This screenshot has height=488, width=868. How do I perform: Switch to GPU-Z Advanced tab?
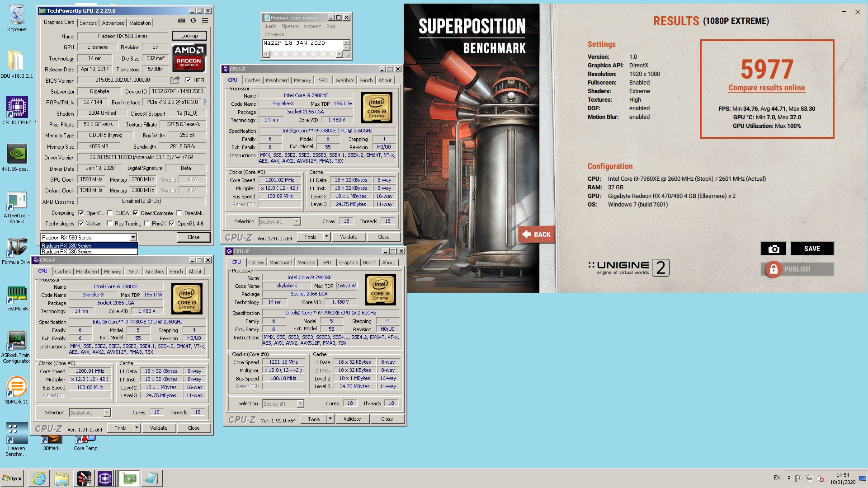point(113,23)
